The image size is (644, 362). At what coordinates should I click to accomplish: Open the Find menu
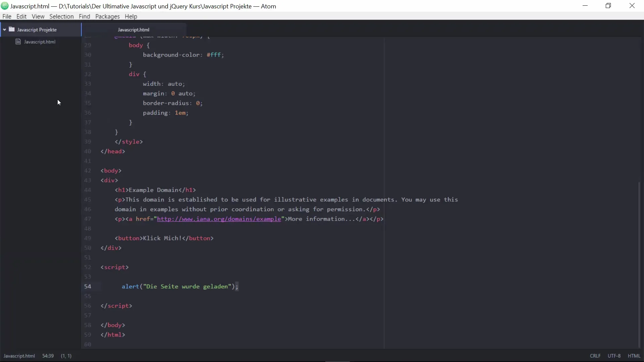click(x=85, y=16)
